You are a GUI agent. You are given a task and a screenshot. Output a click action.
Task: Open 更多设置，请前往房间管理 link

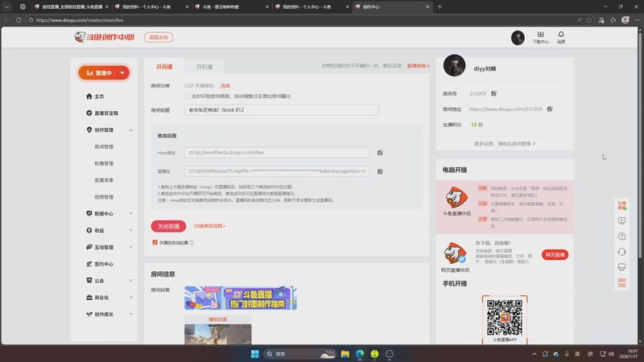coord(505,144)
